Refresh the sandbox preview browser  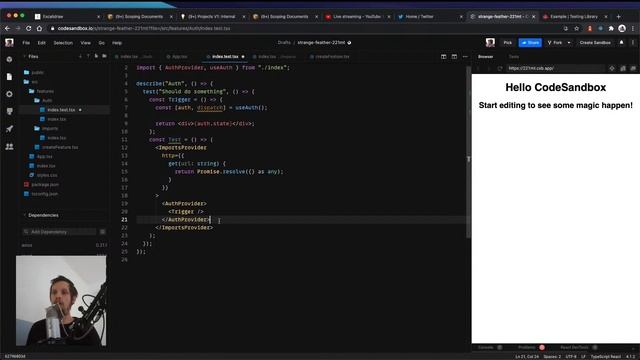click(500, 68)
